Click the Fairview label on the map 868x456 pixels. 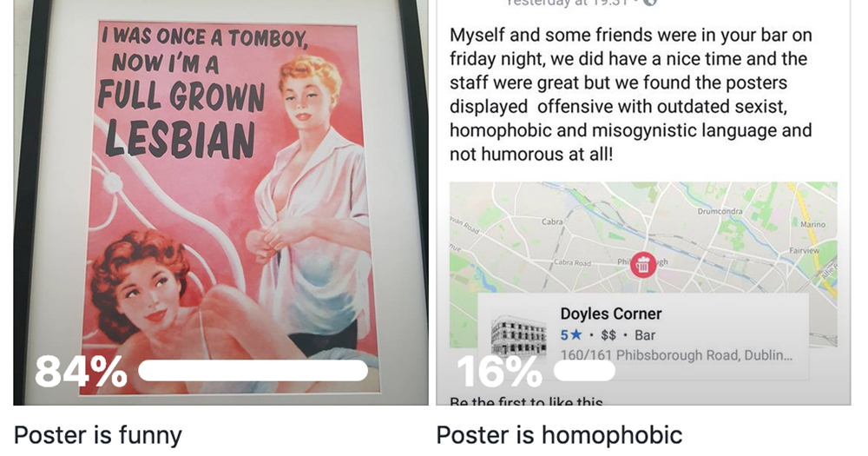805,250
